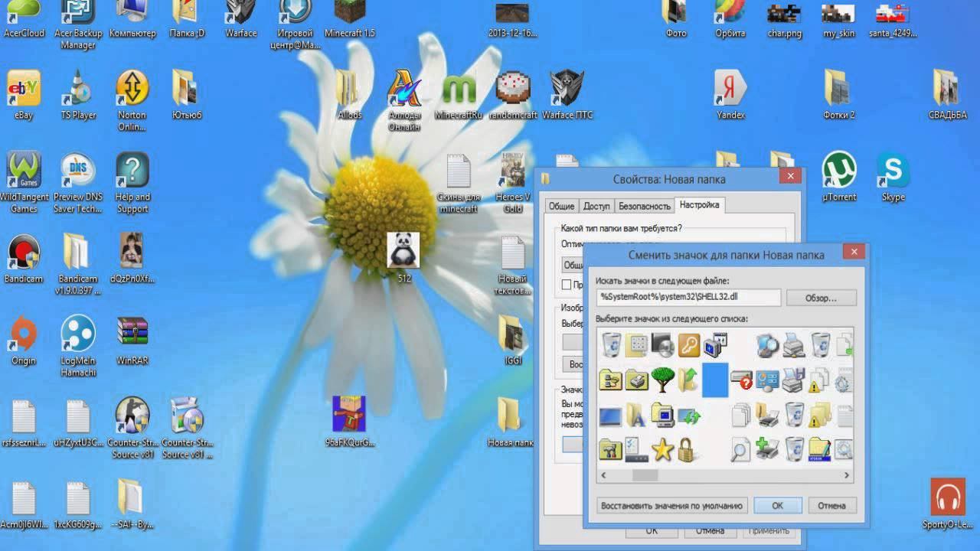Screen dimensions: 980x551
Task: Select the TS Player desktop icon
Action: click(x=78, y=94)
